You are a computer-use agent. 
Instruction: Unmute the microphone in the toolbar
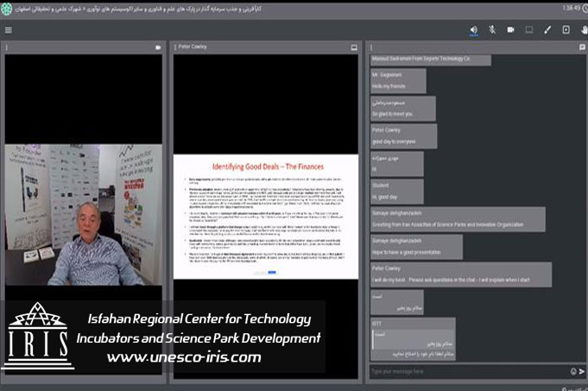pos(492,29)
